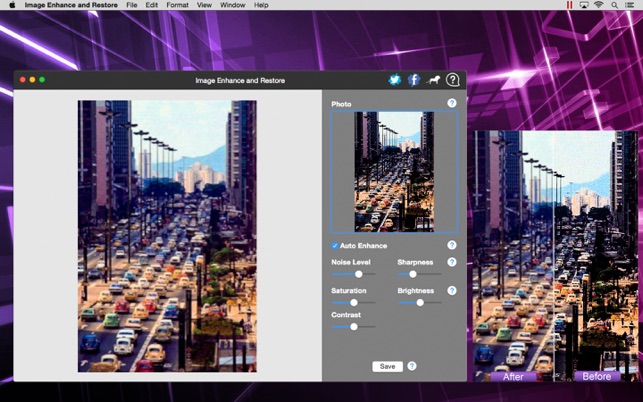Click the Noise Level label
This screenshot has width=643, height=402.
click(x=351, y=262)
